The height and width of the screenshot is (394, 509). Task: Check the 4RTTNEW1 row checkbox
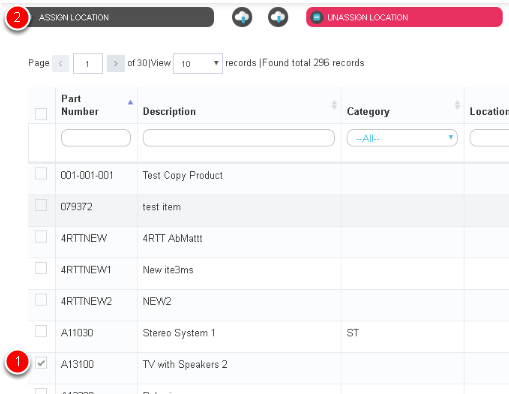click(41, 268)
